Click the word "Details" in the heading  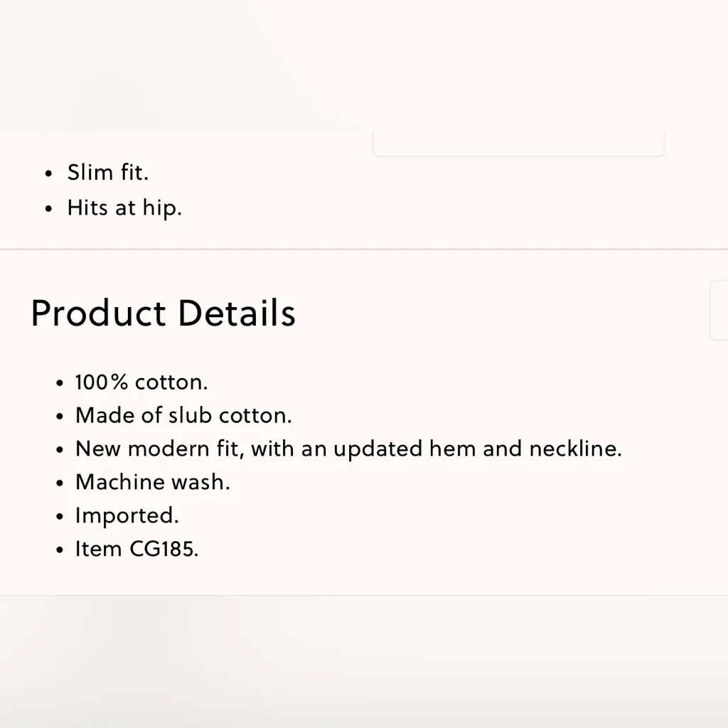pos(236,313)
